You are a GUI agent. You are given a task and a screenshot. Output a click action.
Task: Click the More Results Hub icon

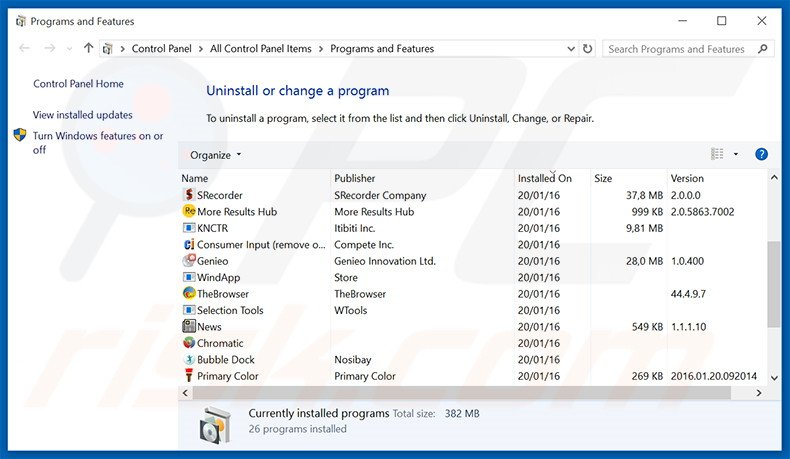coord(189,211)
